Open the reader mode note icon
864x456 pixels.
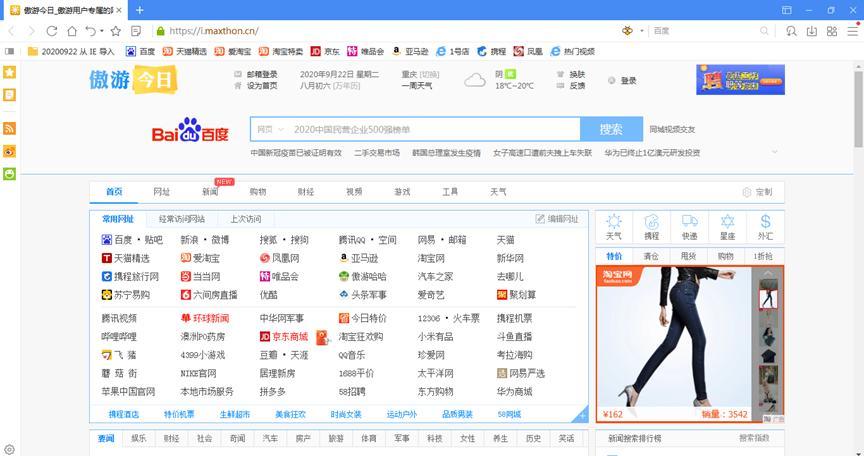click(x=136, y=31)
